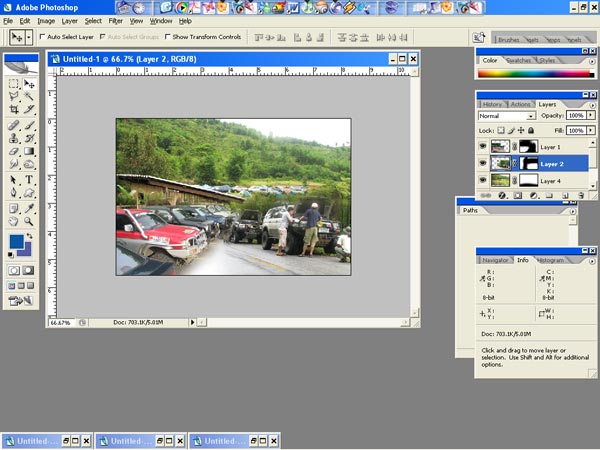Viewport: 600px width, 450px height.
Task: Pick the Crop tool
Action: coord(14,110)
